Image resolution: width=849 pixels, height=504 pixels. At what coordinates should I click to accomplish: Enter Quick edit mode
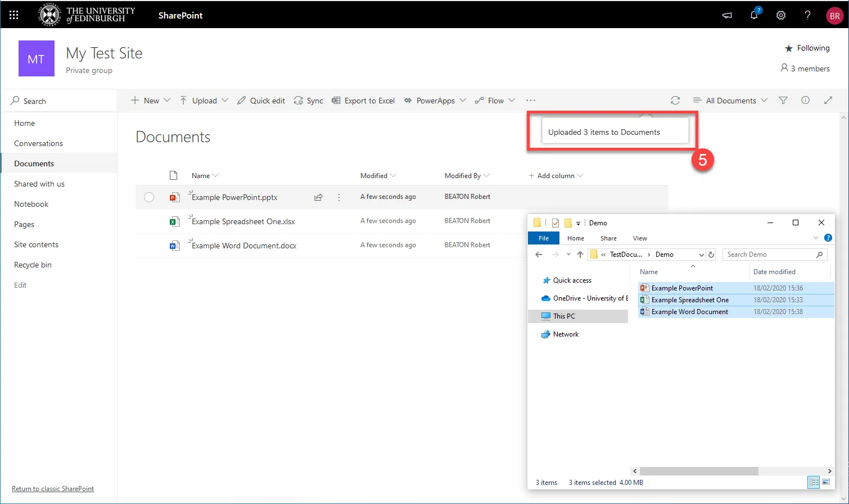pyautogui.click(x=261, y=100)
